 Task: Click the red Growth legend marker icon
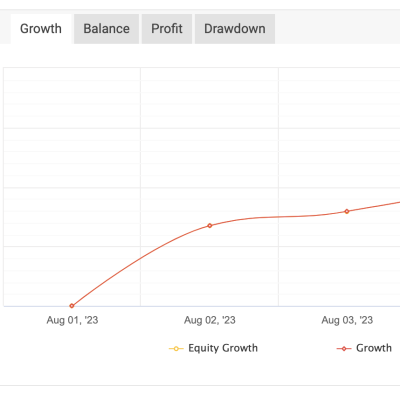344,349
